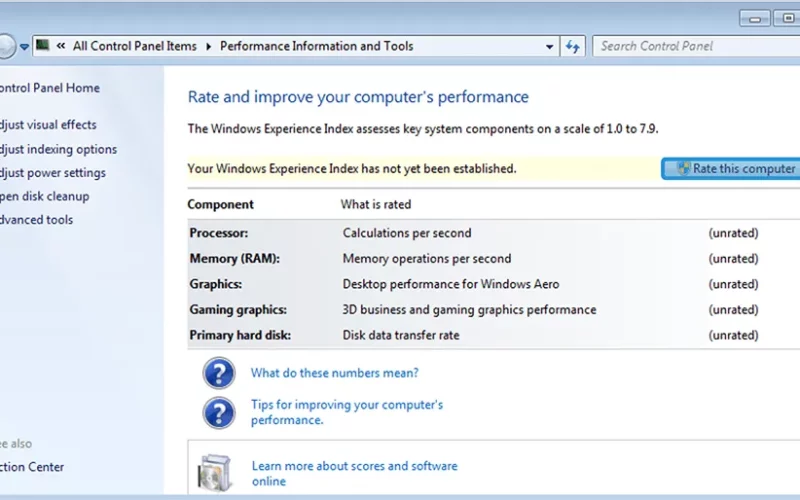Click the Memory (RAM): row label

click(x=235, y=259)
